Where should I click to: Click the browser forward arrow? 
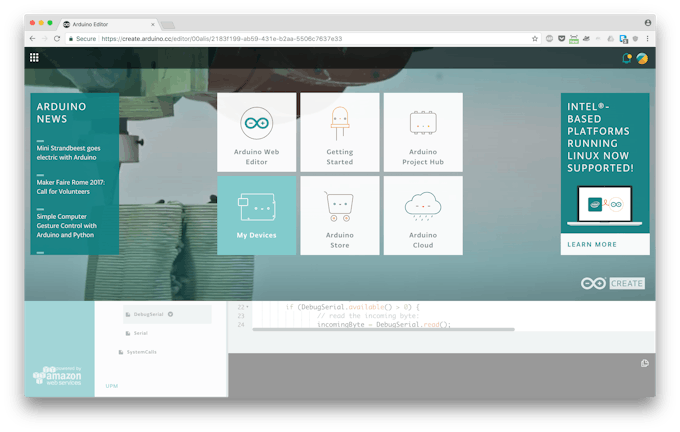coord(44,39)
